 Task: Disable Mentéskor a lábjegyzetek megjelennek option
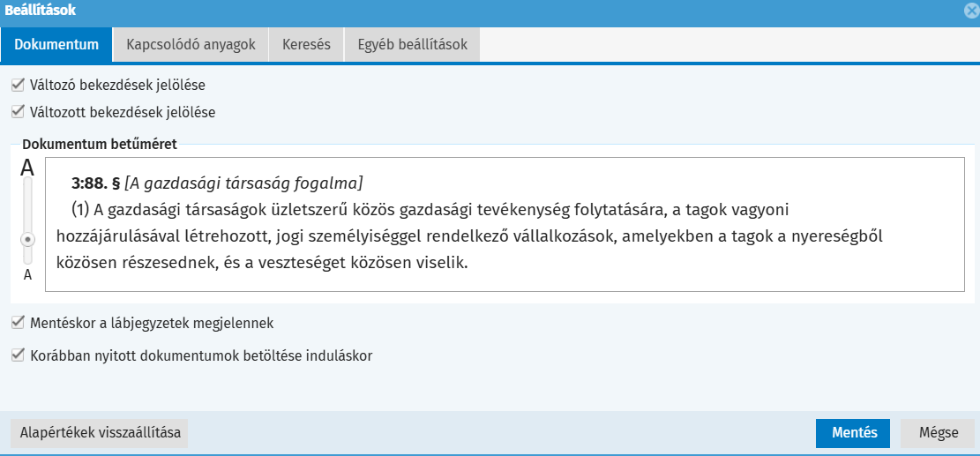click(x=18, y=323)
